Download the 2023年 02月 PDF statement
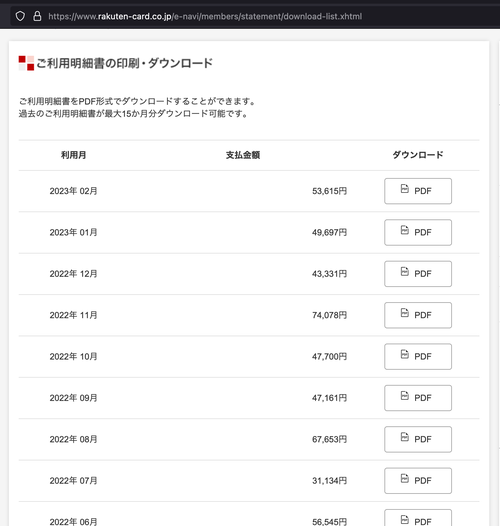 (x=418, y=191)
